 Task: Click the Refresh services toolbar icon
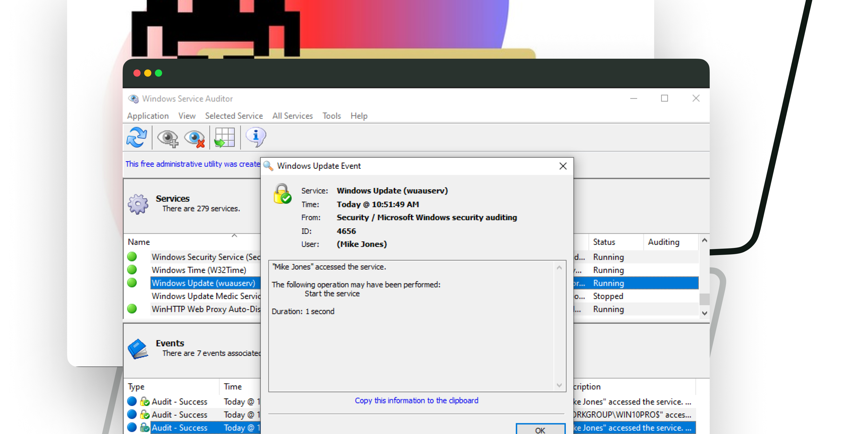[137, 138]
